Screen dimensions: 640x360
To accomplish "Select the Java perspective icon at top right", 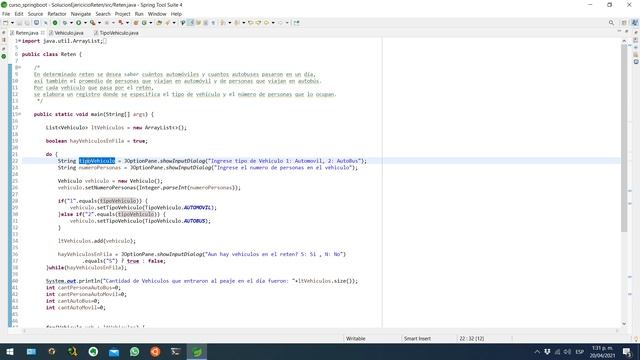I will point(635,23).
